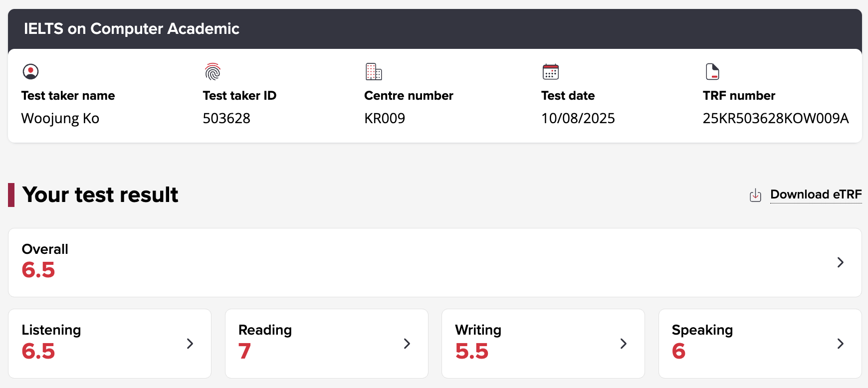Click the TRF number document icon
The width and height of the screenshot is (868, 388).
(712, 72)
